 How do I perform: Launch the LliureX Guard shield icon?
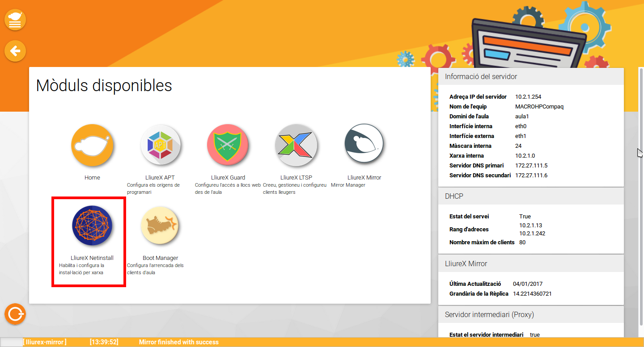[x=228, y=145]
